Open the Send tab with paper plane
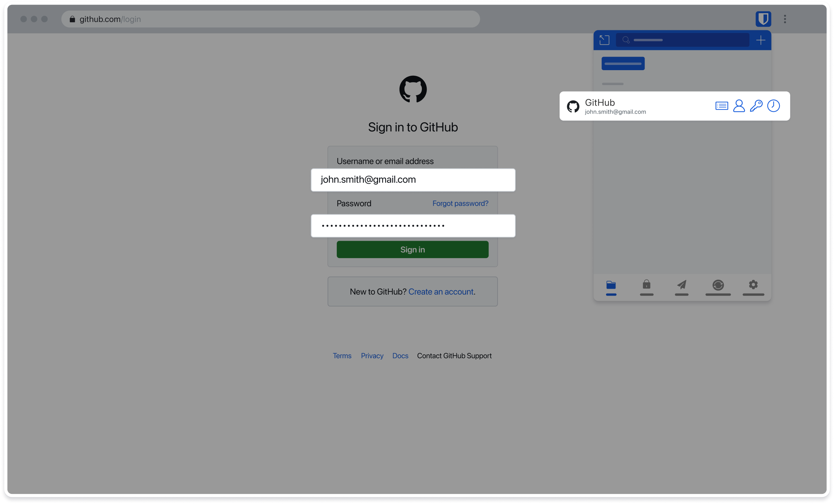The image size is (834, 504). pyautogui.click(x=681, y=288)
